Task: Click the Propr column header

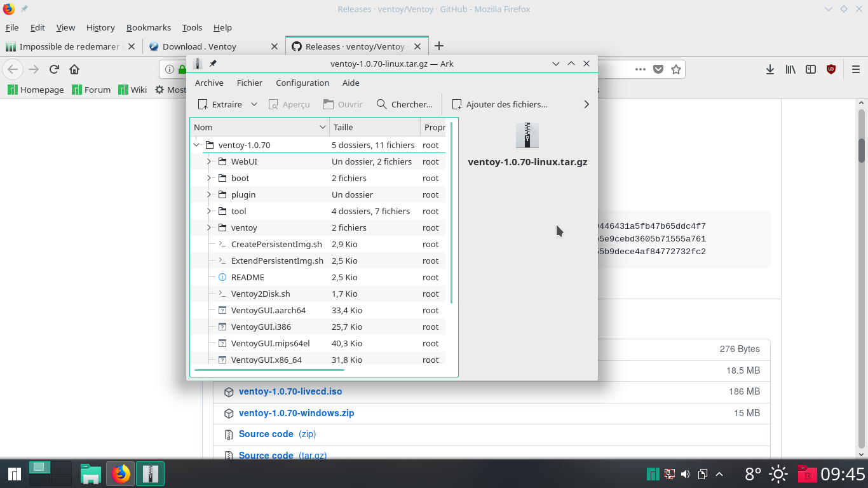Action: tap(435, 127)
